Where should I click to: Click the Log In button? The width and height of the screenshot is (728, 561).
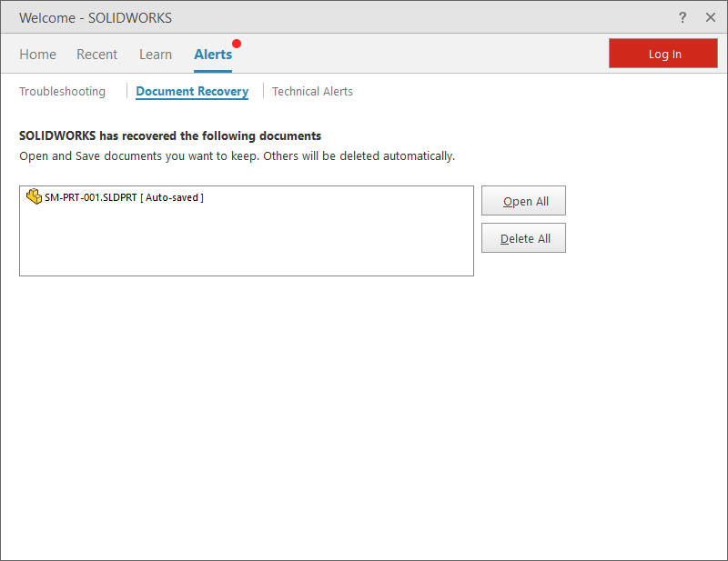point(663,54)
